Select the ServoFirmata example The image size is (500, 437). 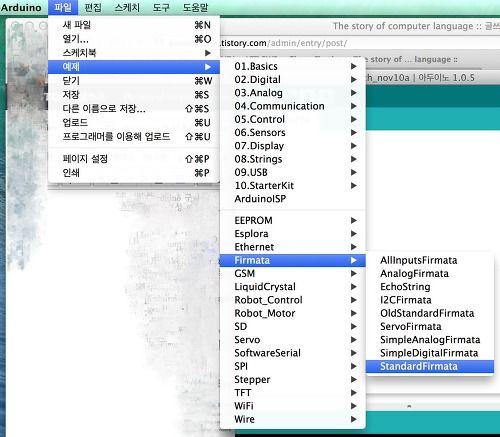(x=430, y=327)
